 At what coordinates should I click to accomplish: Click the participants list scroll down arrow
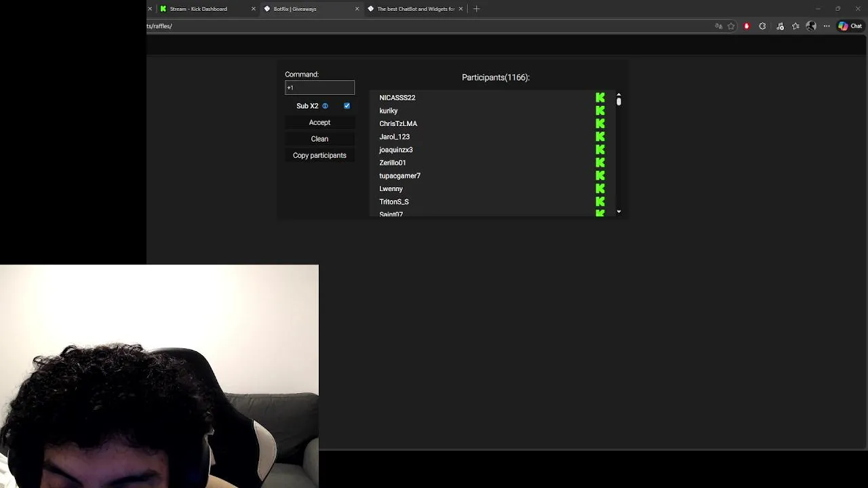618,212
